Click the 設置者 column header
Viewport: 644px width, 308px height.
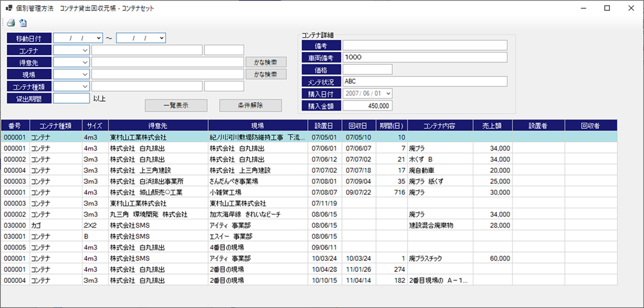[x=538, y=126]
